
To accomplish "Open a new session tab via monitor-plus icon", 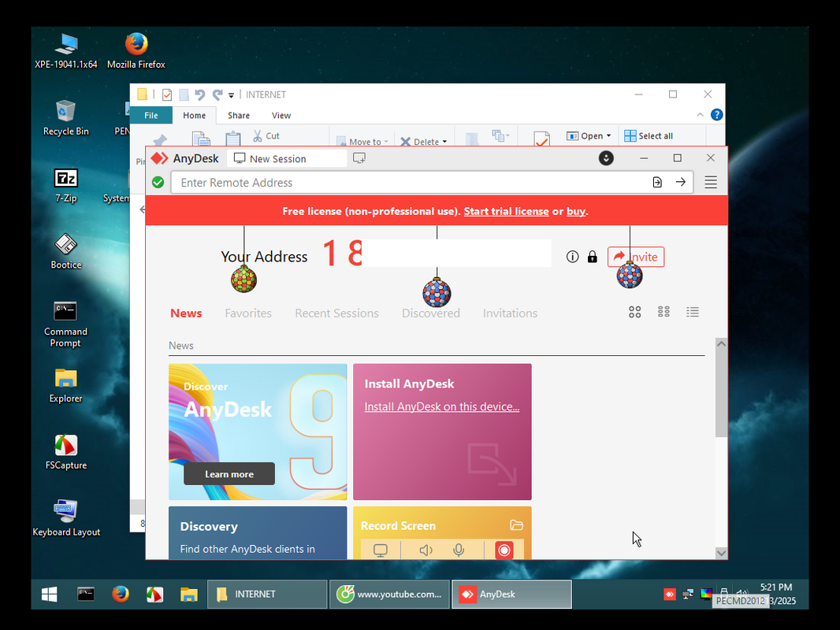I will [359, 158].
